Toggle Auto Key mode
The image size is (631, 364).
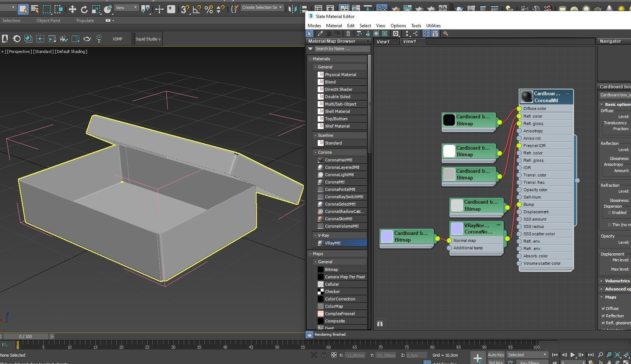click(496, 355)
